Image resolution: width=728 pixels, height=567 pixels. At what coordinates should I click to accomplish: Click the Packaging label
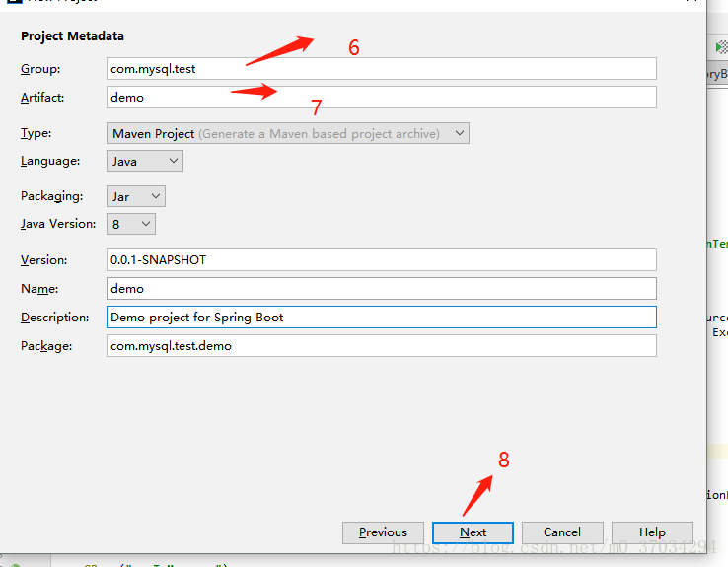coord(51,196)
